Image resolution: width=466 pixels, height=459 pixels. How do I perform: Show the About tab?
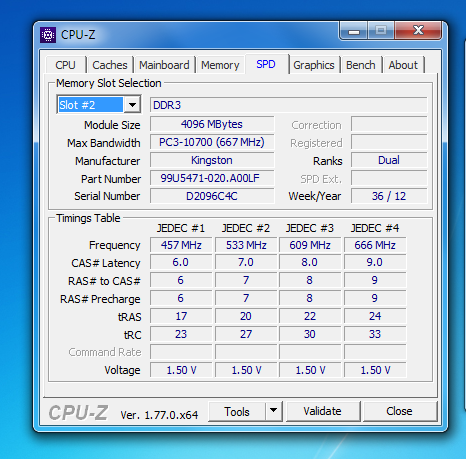click(403, 65)
